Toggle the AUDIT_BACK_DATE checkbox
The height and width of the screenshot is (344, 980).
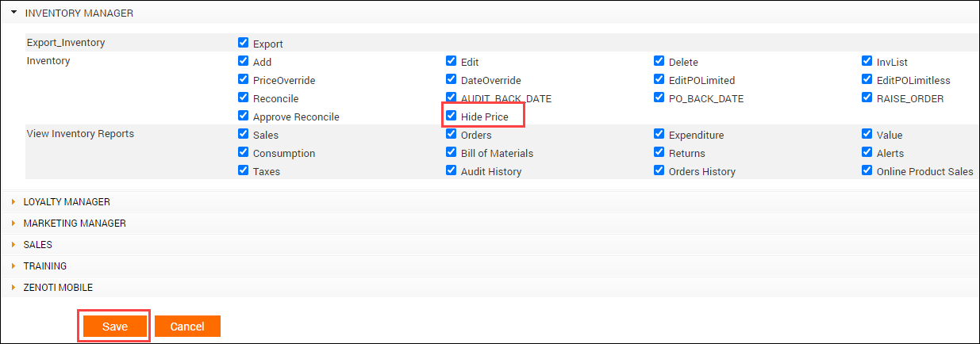click(452, 97)
